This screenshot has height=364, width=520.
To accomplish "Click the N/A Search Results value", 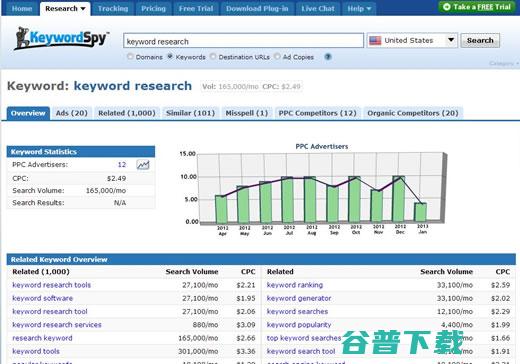I will 120,203.
